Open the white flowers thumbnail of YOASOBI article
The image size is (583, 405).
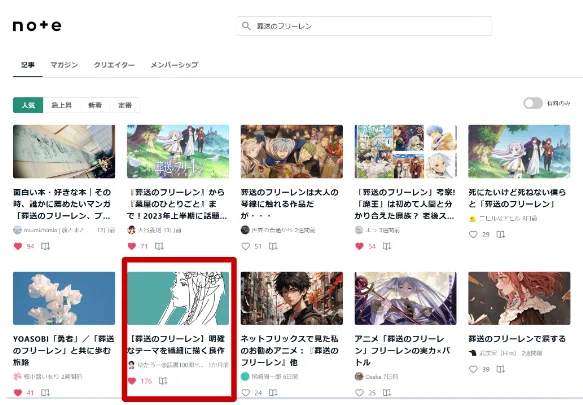pyautogui.click(x=64, y=298)
